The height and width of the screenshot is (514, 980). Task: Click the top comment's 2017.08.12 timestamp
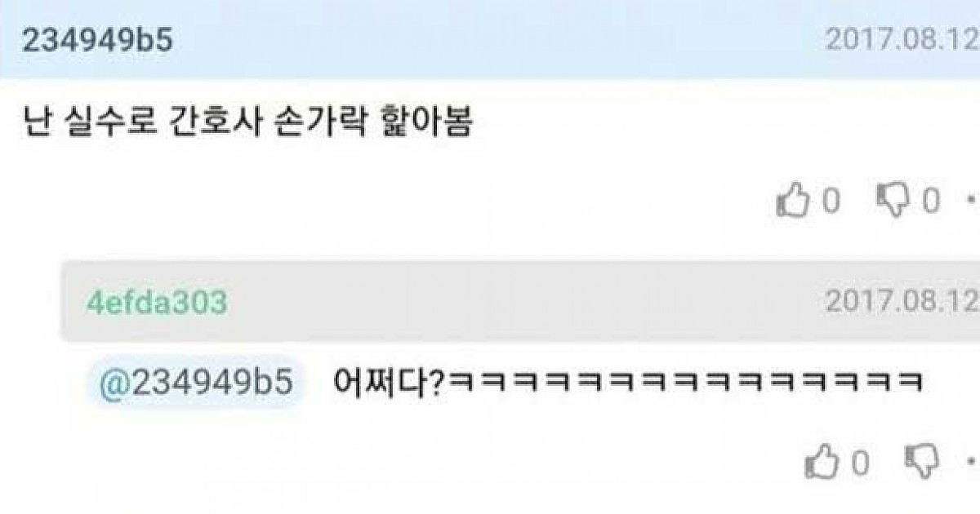point(902,40)
